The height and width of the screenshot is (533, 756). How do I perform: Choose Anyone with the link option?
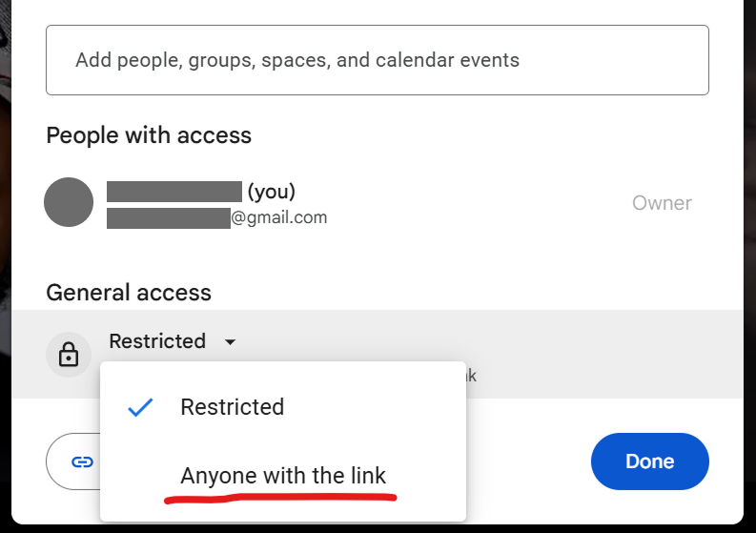pyautogui.click(x=283, y=475)
